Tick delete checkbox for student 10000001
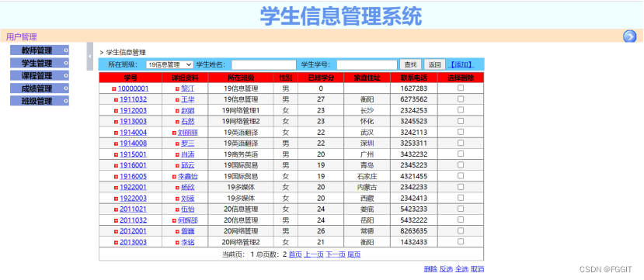This screenshot has height=280, width=644. [x=461, y=88]
